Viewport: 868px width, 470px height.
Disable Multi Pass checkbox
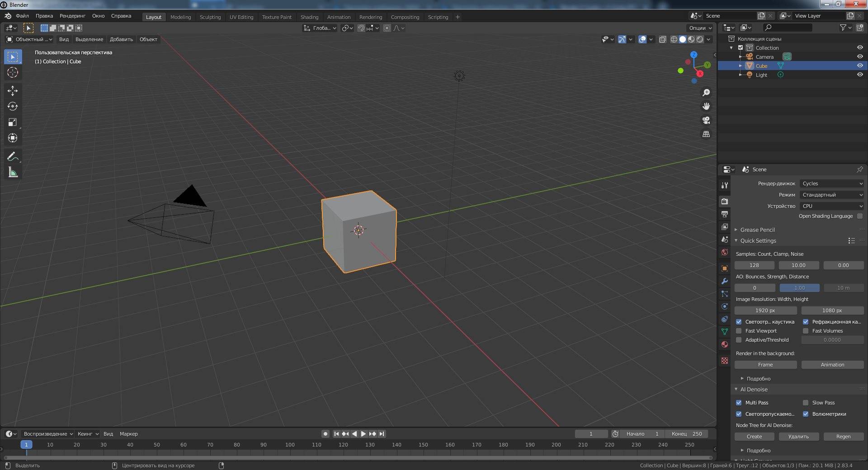739,403
